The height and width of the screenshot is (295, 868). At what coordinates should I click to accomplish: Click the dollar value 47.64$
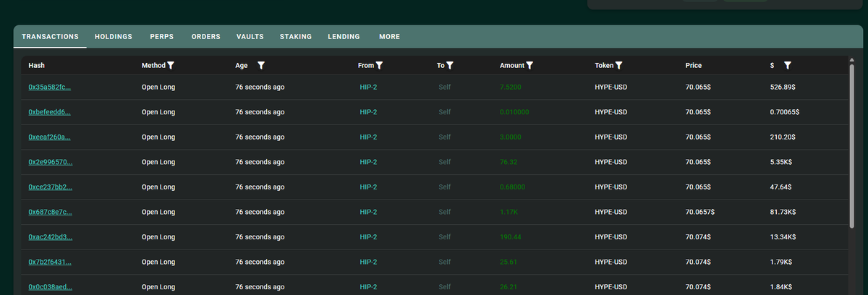[x=781, y=187]
